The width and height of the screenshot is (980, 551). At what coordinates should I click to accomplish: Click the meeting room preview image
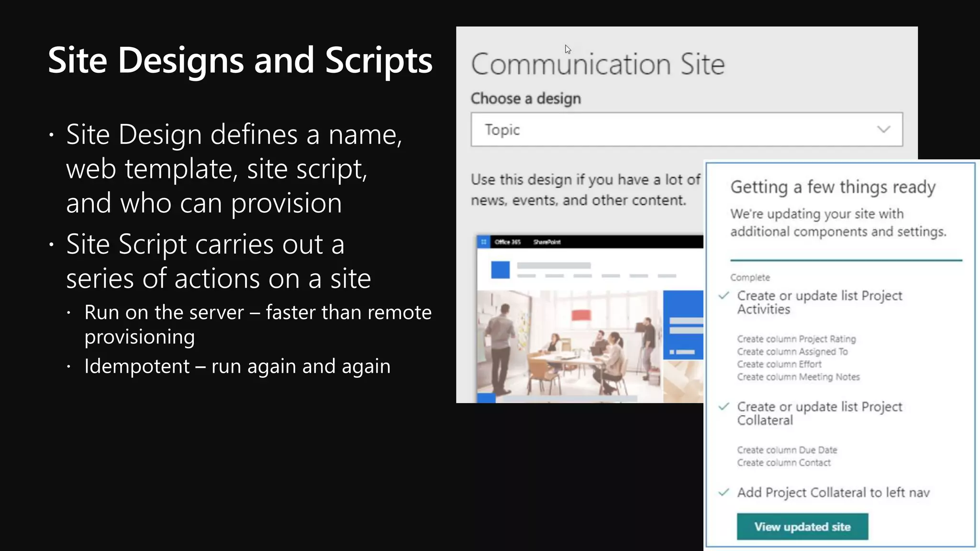[x=569, y=354]
